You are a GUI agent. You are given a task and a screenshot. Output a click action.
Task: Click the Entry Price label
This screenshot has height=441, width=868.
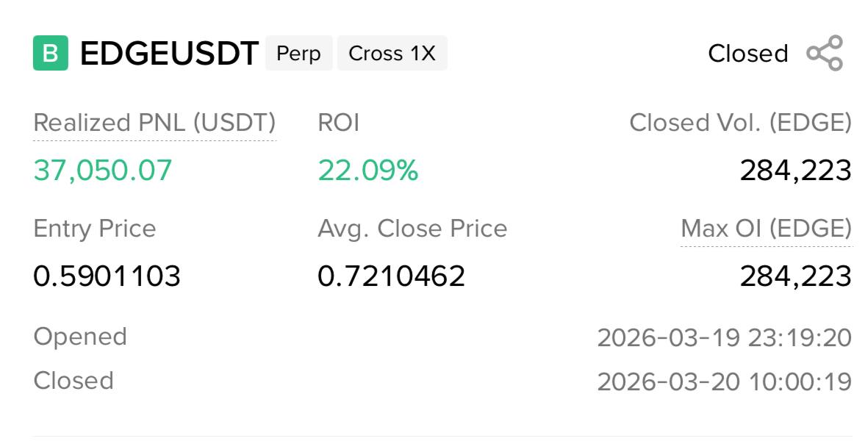tap(95, 229)
